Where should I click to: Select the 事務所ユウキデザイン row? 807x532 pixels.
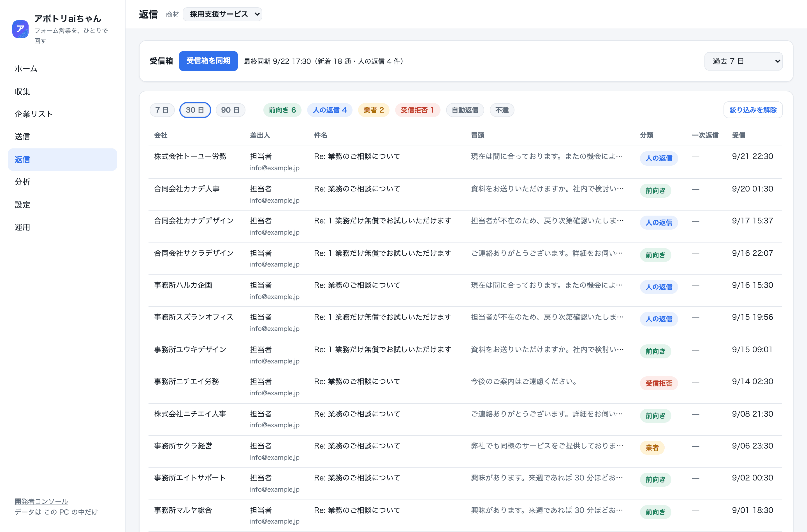[465, 355]
